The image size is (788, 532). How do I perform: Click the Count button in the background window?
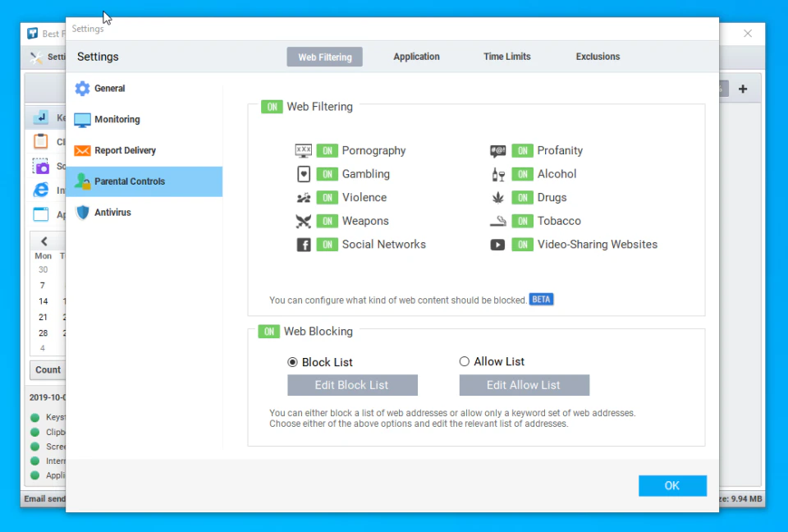[x=47, y=369]
